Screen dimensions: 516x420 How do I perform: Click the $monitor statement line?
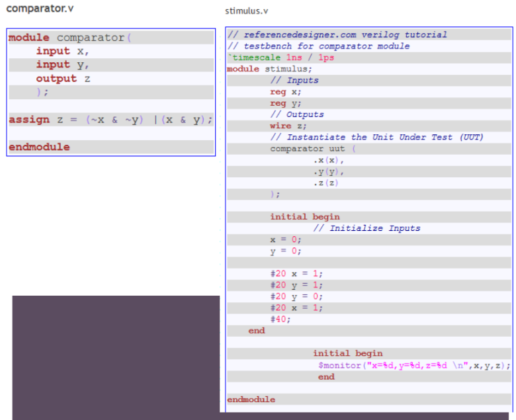pyautogui.click(x=414, y=365)
